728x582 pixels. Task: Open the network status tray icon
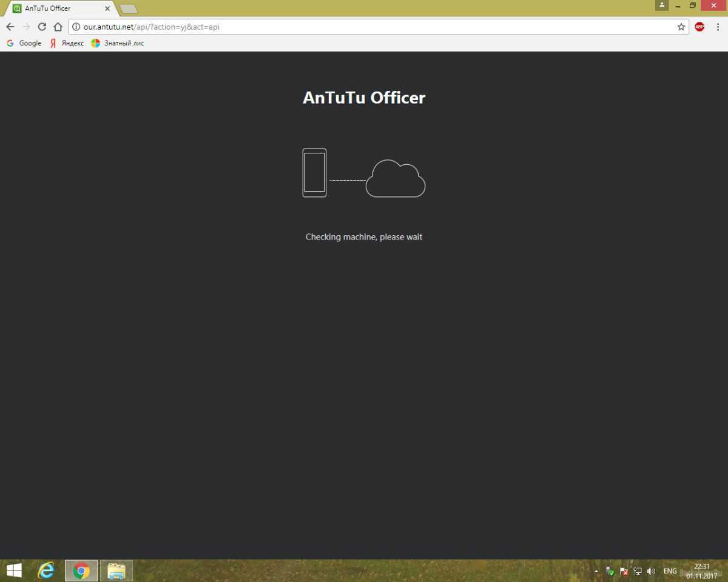tap(638, 571)
